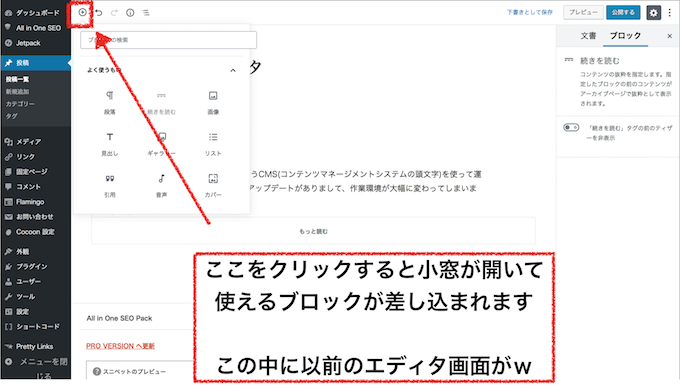This screenshot has width=680, height=388.
Task: Insert a 引用 quote block
Action: tap(110, 186)
